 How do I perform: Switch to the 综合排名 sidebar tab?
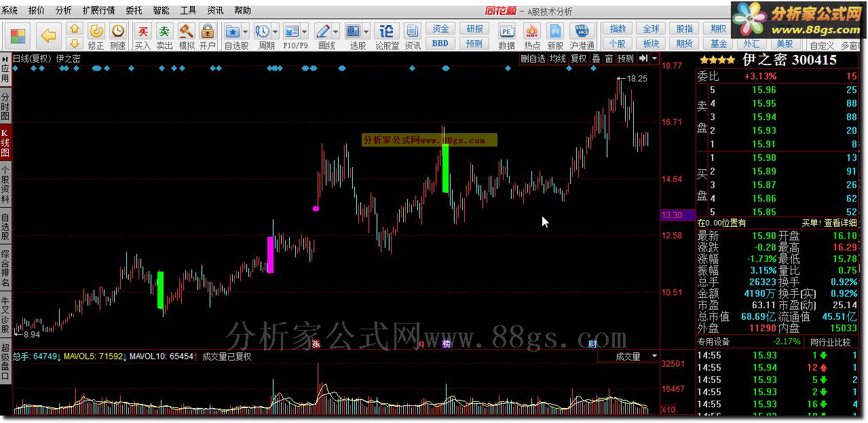[x=5, y=268]
